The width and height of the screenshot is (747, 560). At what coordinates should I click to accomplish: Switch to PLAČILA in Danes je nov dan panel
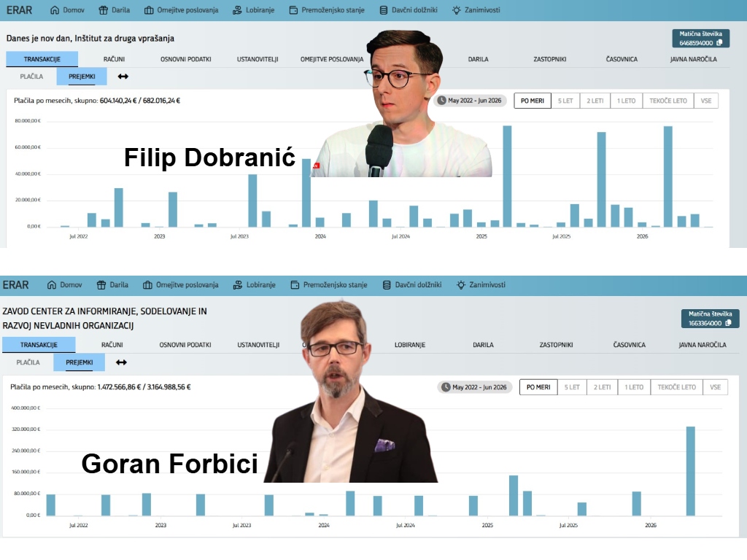(31, 76)
